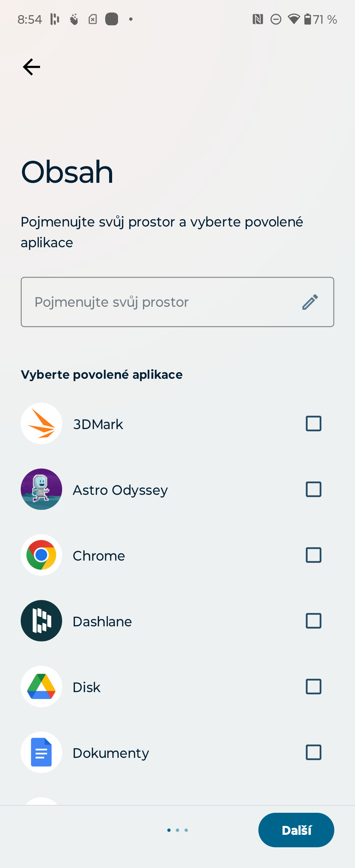Tap the Astro Odyssey app icon
Image resolution: width=355 pixels, height=868 pixels.
click(41, 489)
